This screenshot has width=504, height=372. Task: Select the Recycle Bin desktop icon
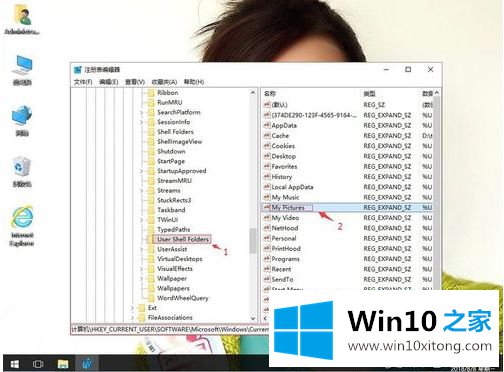pos(22,172)
